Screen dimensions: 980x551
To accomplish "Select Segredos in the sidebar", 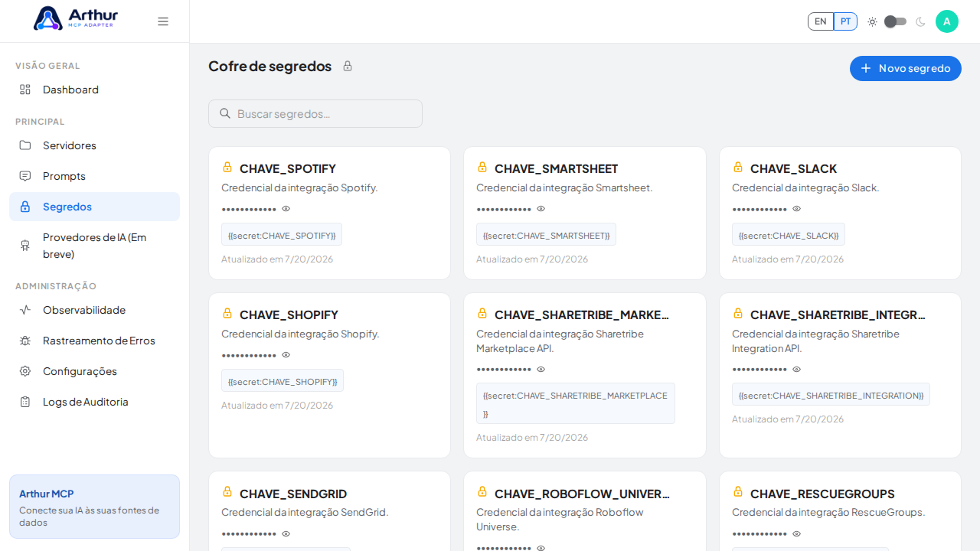I will click(94, 207).
